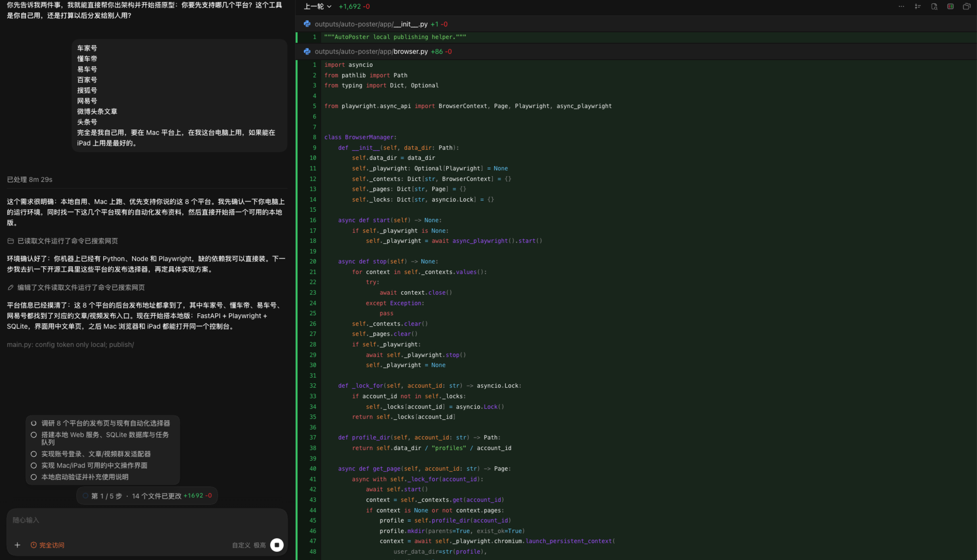Click the +1 -0 count beside __init__.py
This screenshot has height=560, width=977.
point(439,24)
